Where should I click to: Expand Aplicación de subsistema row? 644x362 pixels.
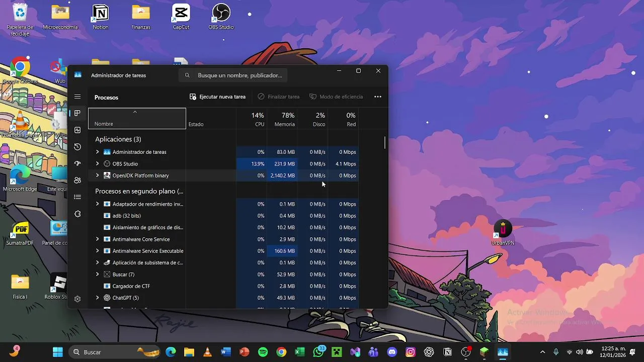(x=97, y=262)
